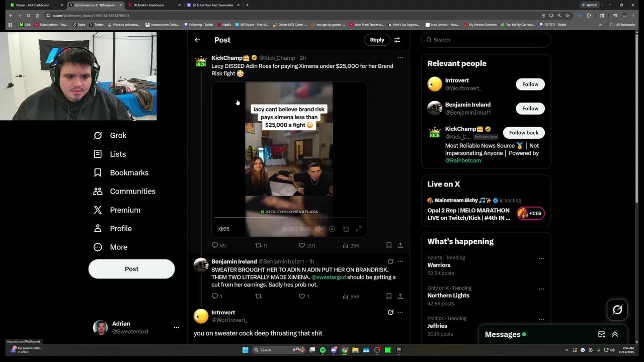
Task: Open account menu next to Adrian
Action: (x=177, y=327)
